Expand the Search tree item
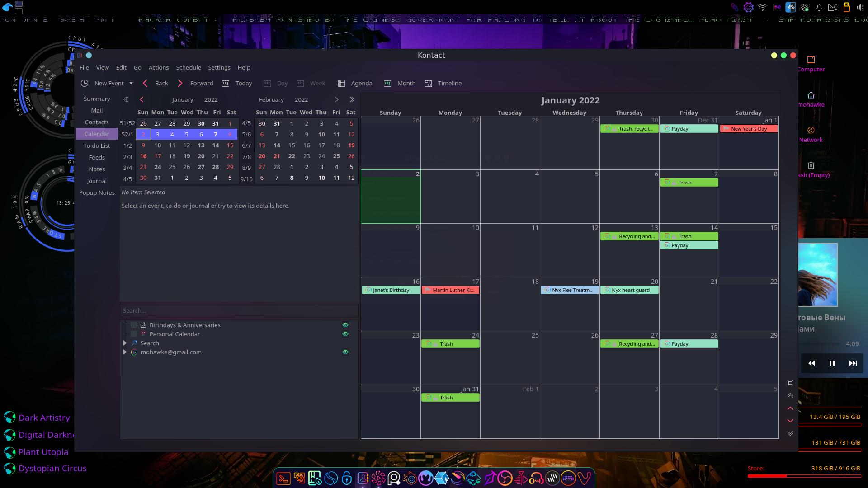 click(125, 343)
